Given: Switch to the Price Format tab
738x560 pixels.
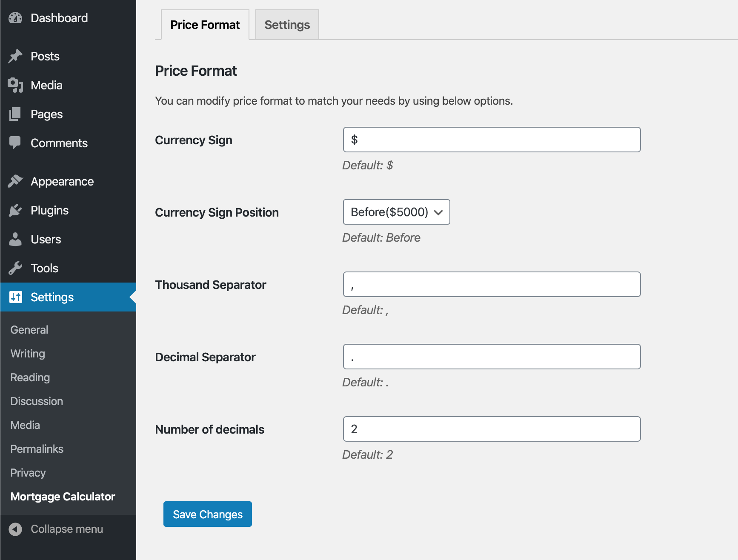Looking at the screenshot, I should pyautogui.click(x=205, y=25).
